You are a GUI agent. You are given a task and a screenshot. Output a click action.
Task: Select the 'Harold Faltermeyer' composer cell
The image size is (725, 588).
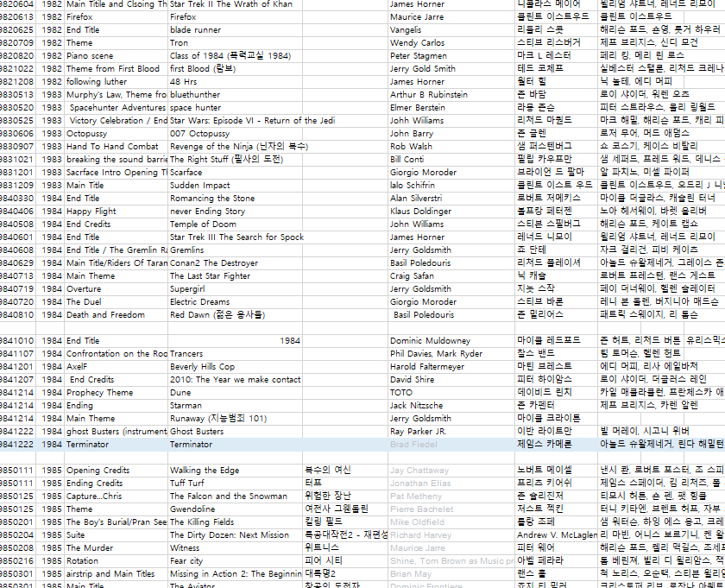(x=451, y=367)
